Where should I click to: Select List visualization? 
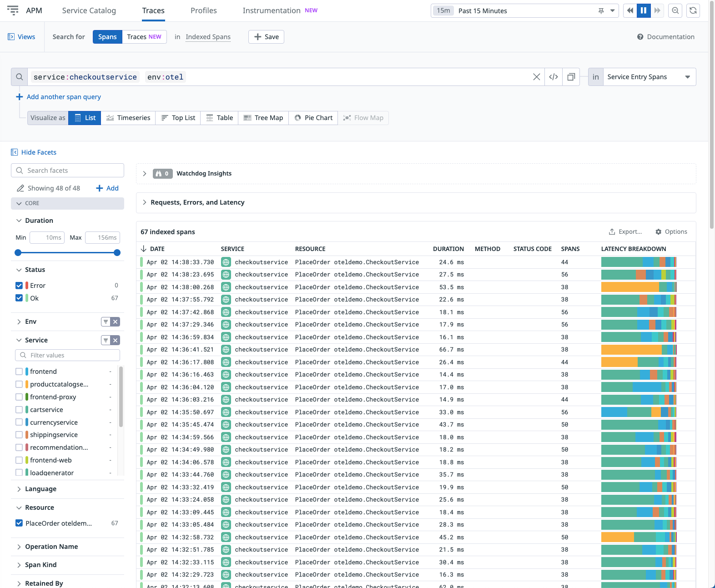(x=85, y=118)
